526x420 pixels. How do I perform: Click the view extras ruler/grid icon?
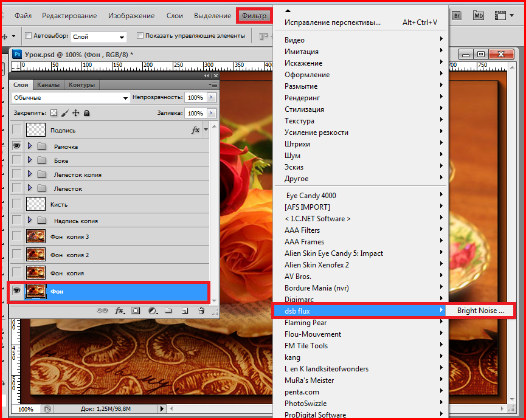tap(500, 15)
